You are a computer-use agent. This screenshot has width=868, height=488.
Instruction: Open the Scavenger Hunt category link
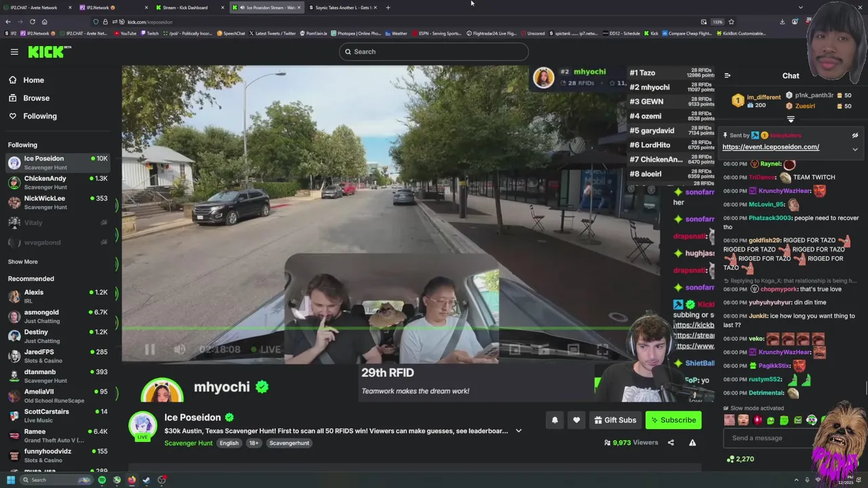[189, 443]
